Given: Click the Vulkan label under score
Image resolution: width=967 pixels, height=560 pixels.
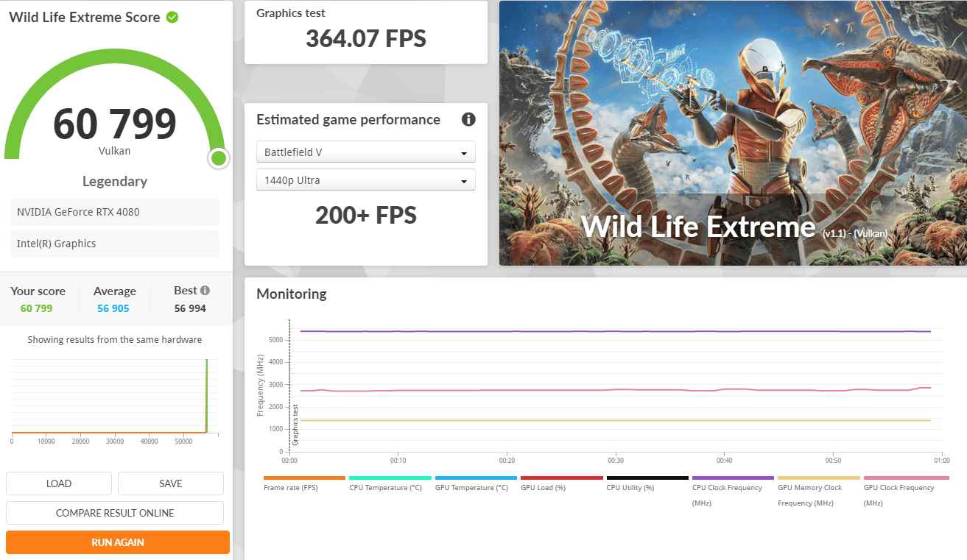Looking at the screenshot, I should [115, 151].
